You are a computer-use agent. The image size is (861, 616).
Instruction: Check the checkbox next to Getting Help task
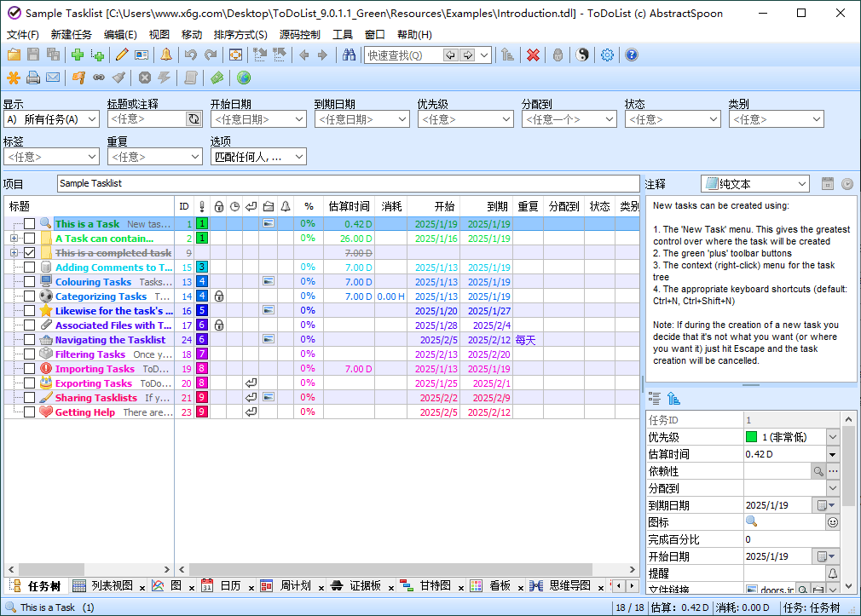(x=30, y=412)
